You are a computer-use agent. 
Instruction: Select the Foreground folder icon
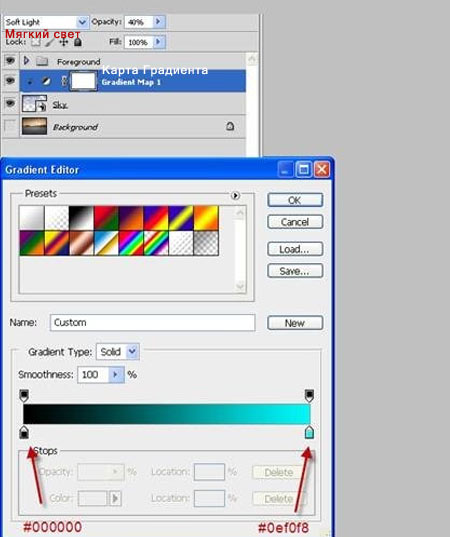click(x=42, y=61)
